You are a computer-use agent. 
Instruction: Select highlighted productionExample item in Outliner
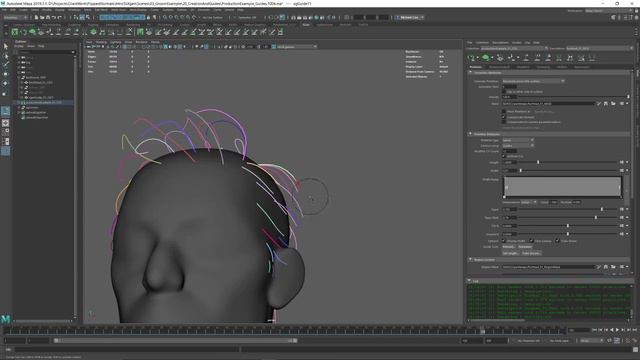tap(44, 102)
